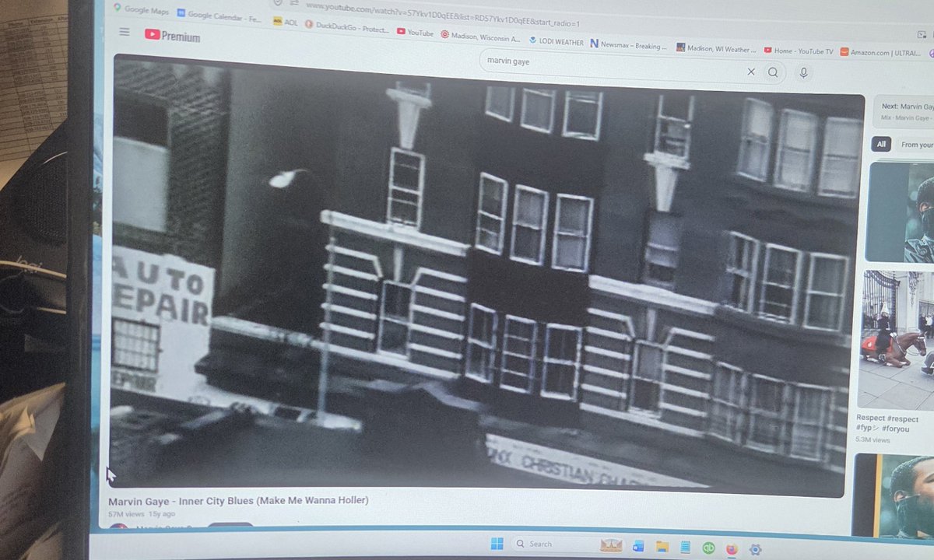Viewport: 934px width, 560px height.
Task: Go to YouTube Premium home logo
Action: 173,35
